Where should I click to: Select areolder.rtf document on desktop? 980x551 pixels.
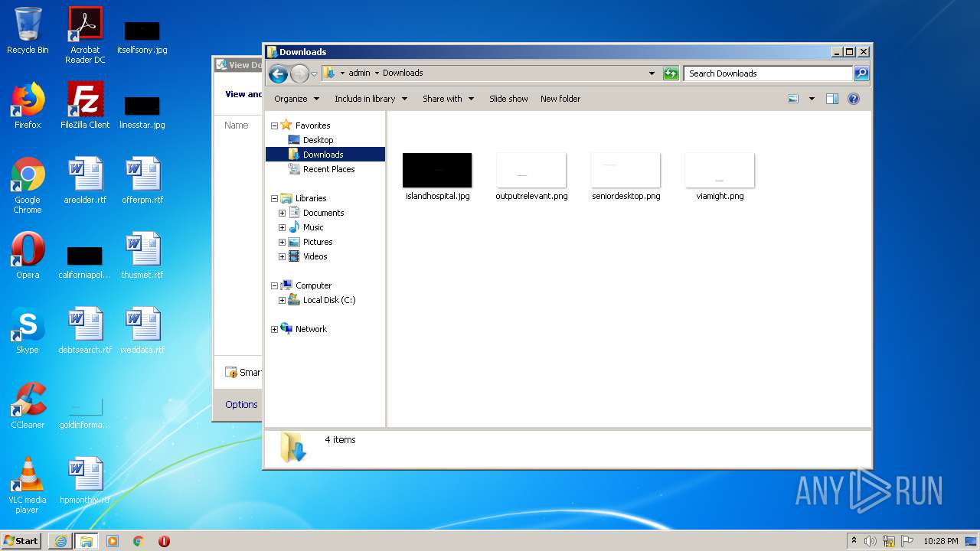tap(85, 181)
